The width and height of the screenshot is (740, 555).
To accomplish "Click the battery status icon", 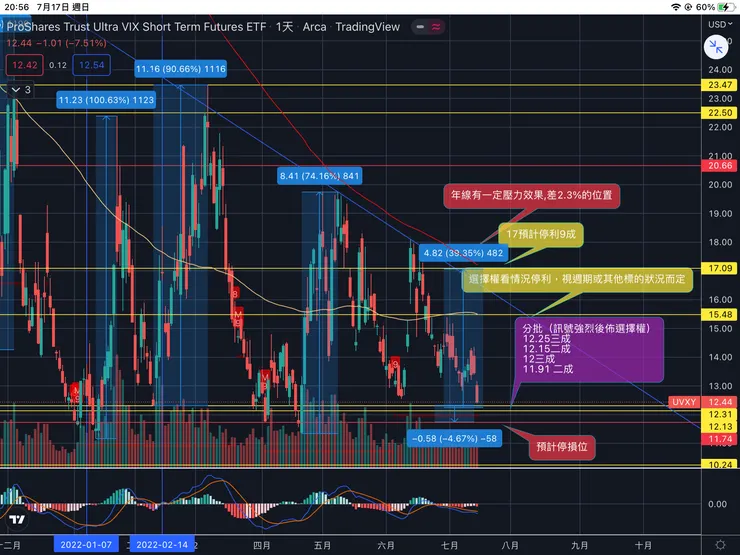I will 724,7.
